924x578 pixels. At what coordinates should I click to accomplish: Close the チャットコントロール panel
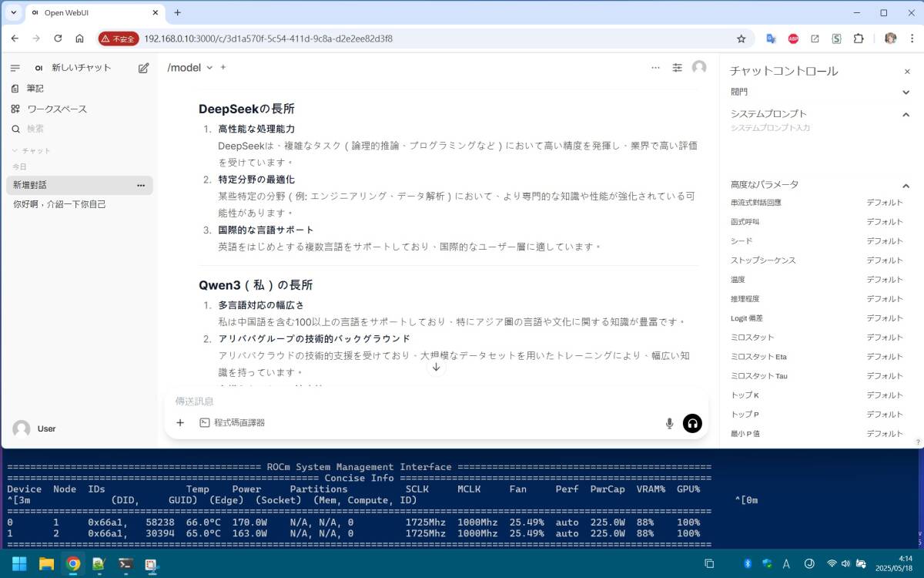pos(907,72)
